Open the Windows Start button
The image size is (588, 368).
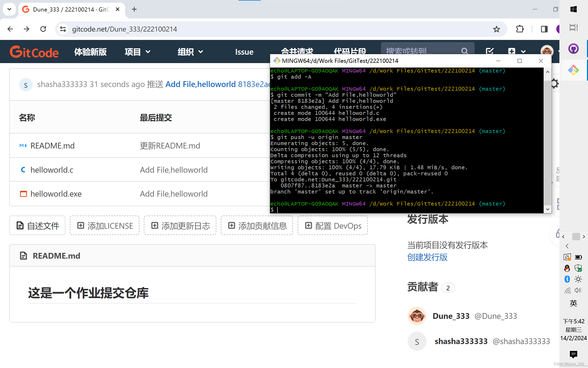click(573, 9)
